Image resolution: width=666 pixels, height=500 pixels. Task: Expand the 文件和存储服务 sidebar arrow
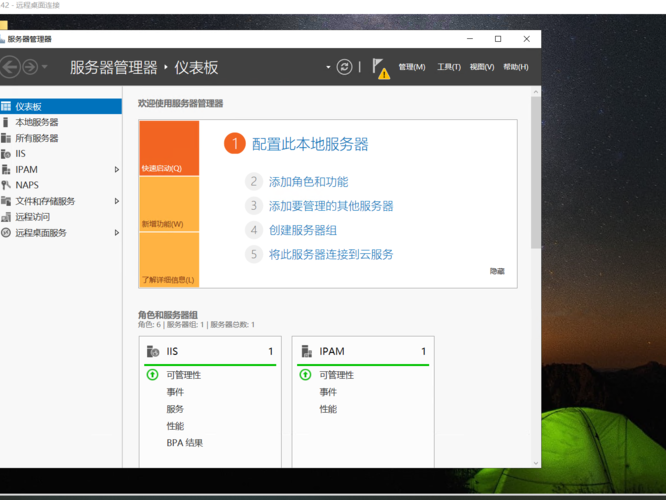(117, 201)
